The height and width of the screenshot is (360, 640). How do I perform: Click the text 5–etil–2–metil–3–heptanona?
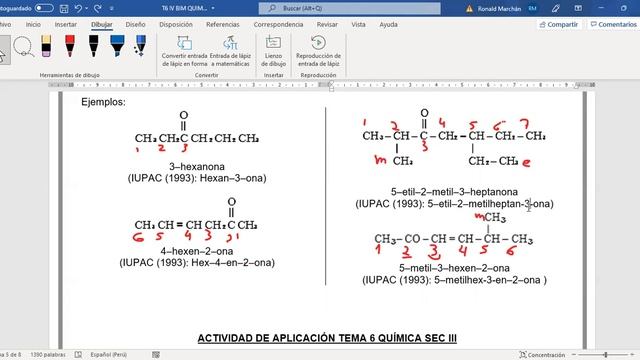(x=454, y=192)
